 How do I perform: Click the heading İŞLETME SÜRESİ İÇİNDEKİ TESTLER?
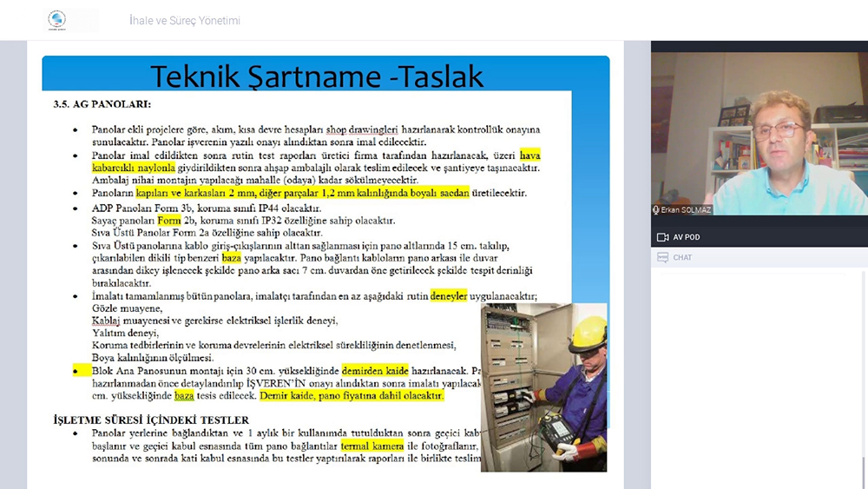(151, 420)
